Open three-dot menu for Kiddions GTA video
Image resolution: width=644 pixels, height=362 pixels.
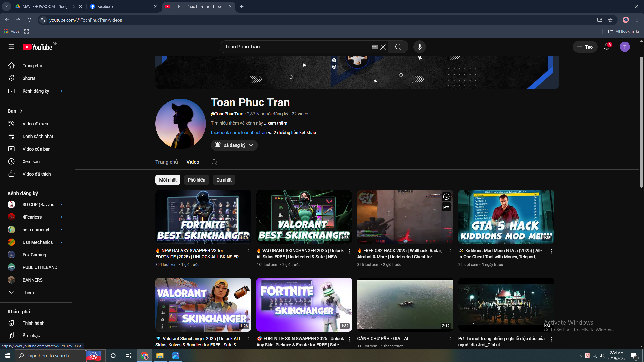(x=551, y=251)
